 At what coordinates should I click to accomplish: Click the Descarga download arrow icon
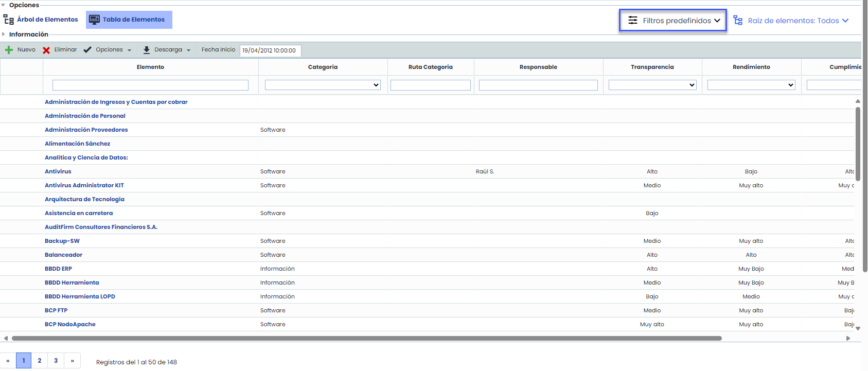point(147,50)
